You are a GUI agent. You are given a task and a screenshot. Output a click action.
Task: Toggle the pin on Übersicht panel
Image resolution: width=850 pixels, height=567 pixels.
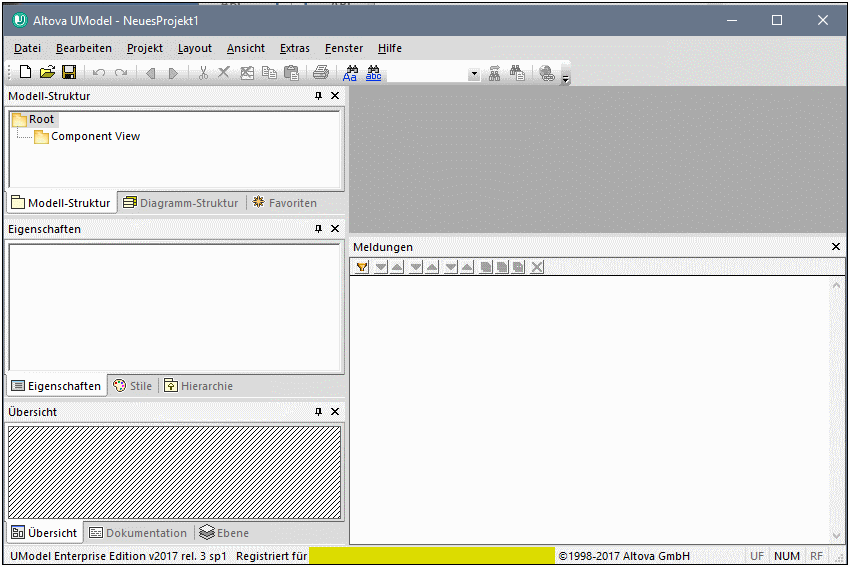point(319,412)
